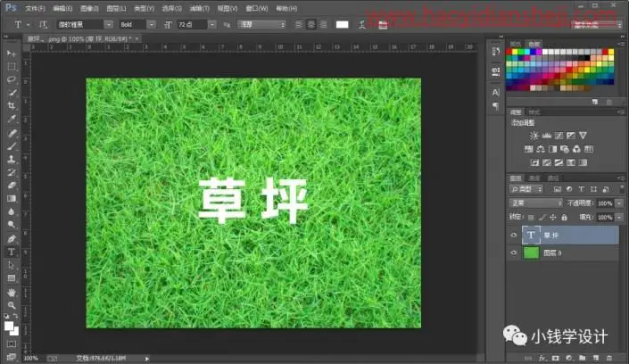This screenshot has width=629, height=364.
Task: Select the Rectangular Marquee tool
Action: coord(12,67)
